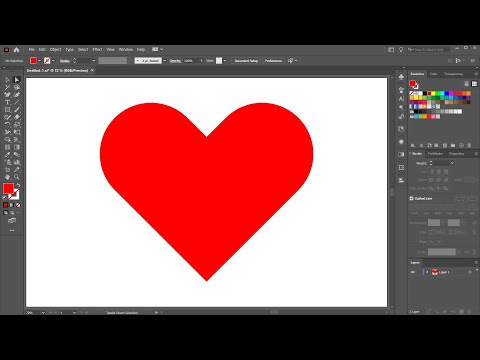Expand Layer 1 disclosure arrow

click(427, 272)
